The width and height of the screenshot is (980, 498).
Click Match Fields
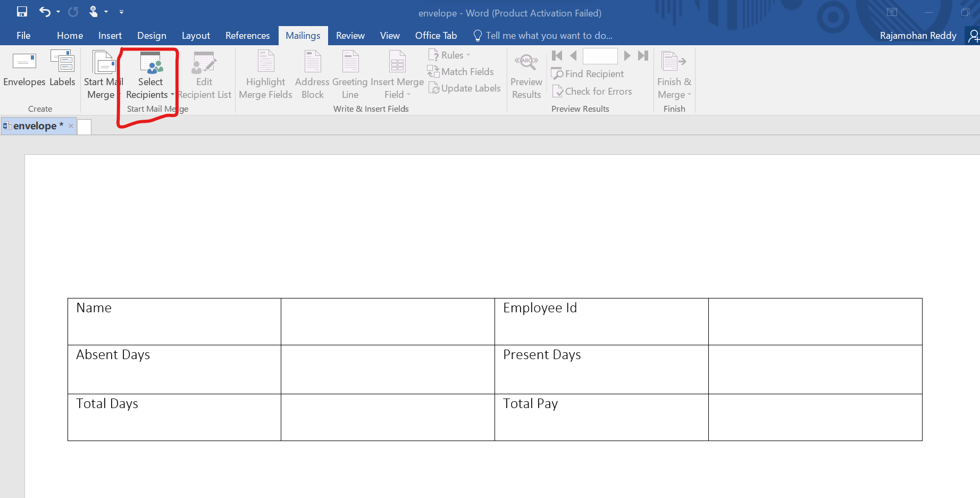coord(461,72)
